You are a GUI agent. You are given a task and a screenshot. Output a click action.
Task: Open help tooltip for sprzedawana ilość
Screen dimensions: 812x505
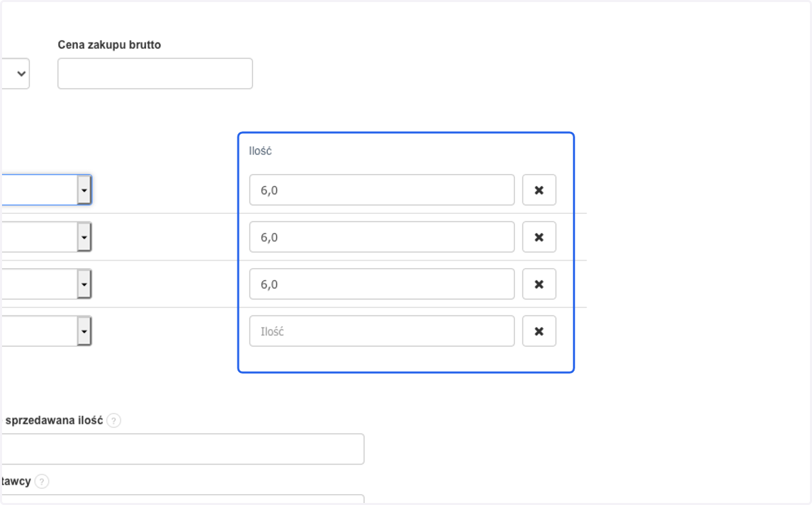point(114,420)
